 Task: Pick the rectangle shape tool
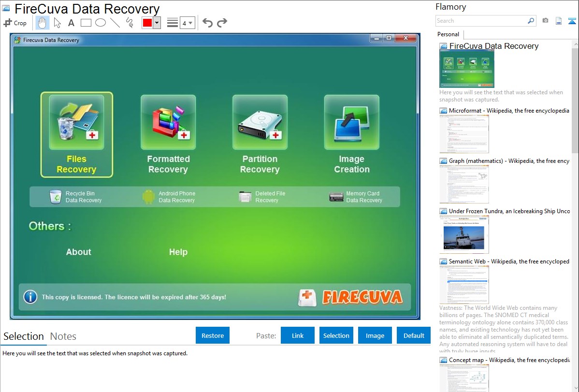pyautogui.click(x=86, y=23)
